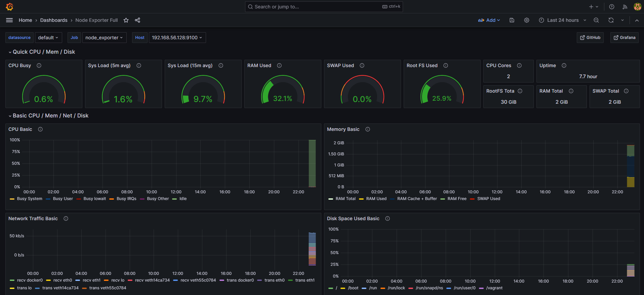
Task: Open Disk Space Used Basic title
Action: (353, 218)
